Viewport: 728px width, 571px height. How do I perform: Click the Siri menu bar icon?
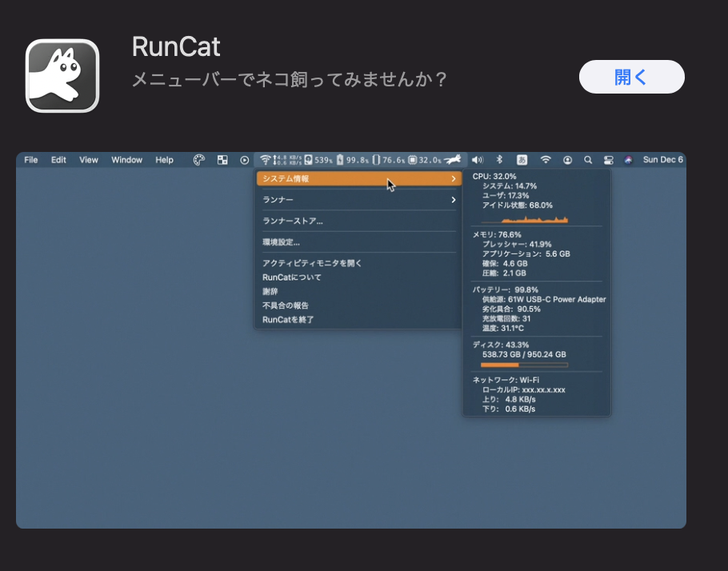628,160
